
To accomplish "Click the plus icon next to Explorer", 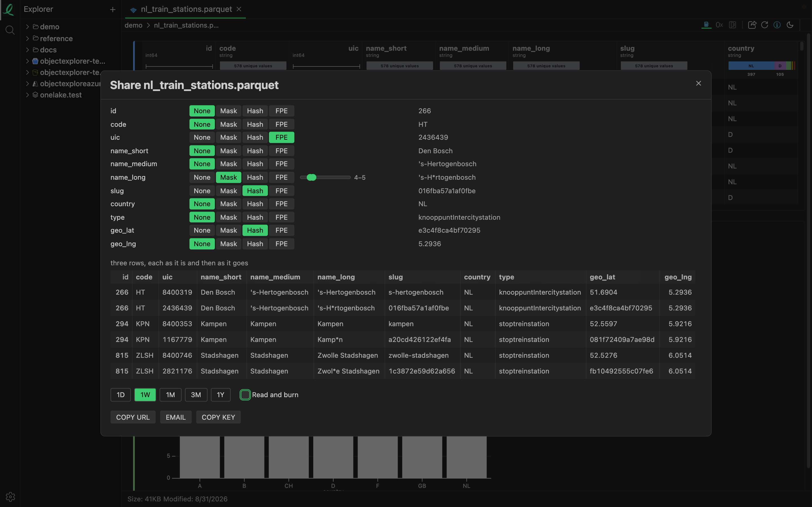I will tap(113, 9).
